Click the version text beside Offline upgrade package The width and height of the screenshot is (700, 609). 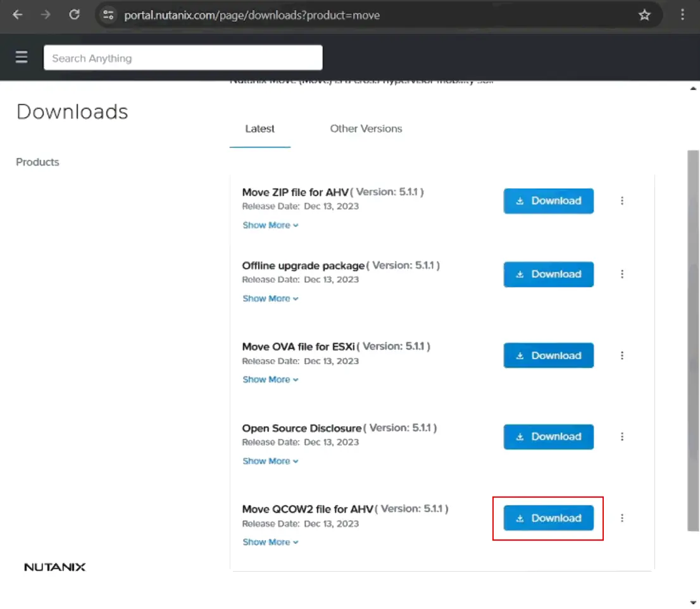(x=403, y=265)
